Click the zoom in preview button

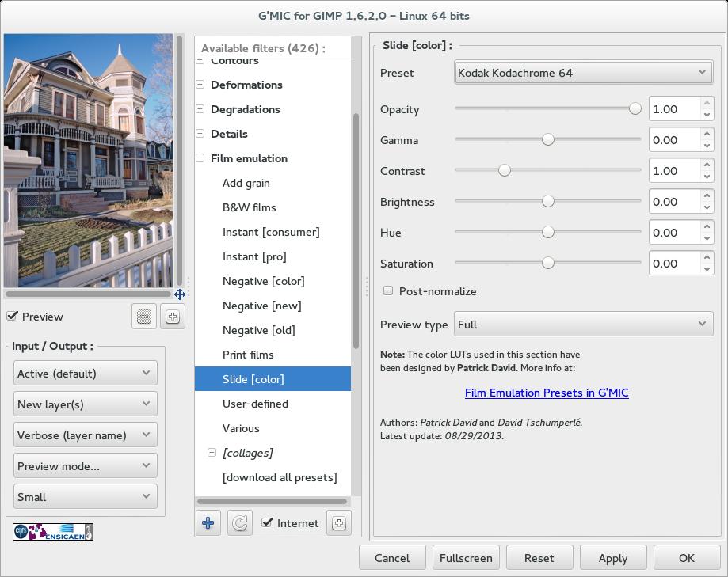pos(173,317)
